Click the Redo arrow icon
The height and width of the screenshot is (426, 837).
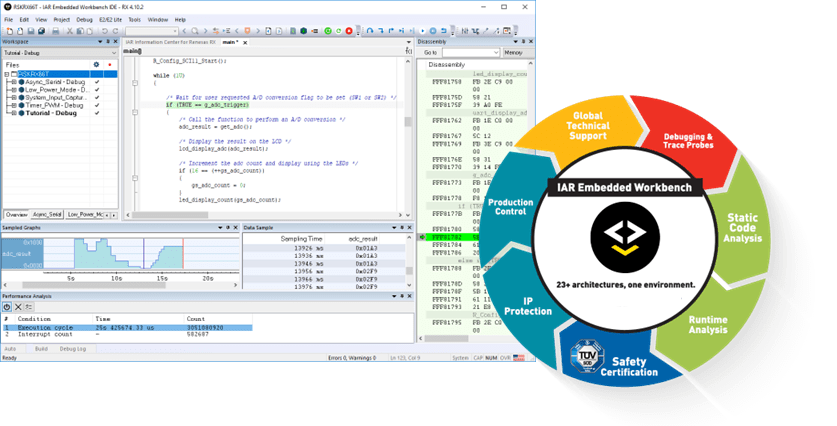[115, 31]
